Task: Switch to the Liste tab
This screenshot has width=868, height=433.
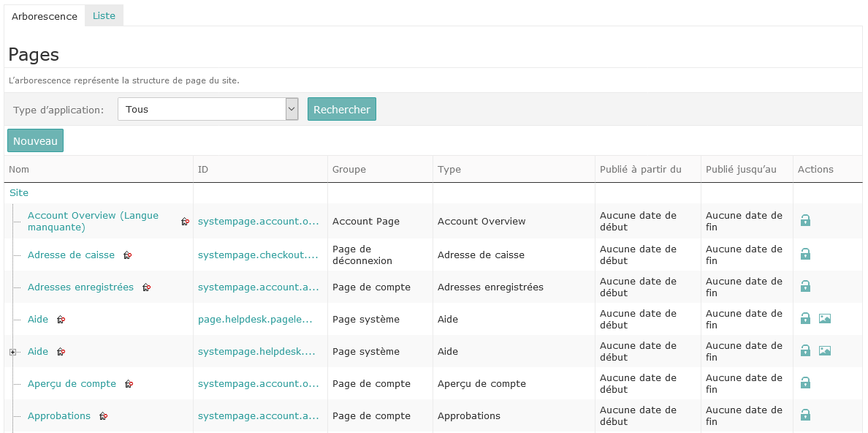Action: 103,15
